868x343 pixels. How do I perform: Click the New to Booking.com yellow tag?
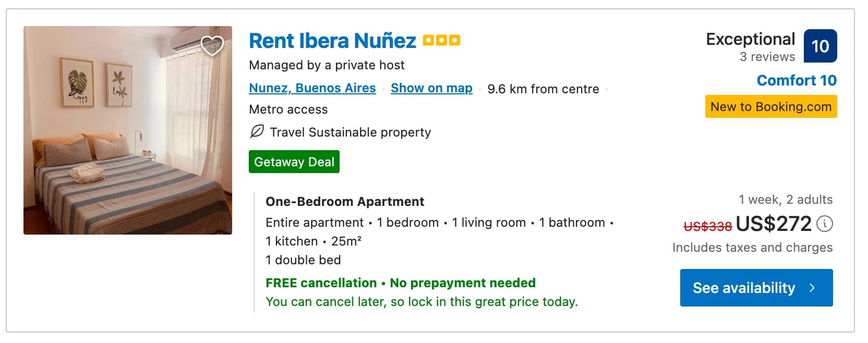click(x=771, y=106)
